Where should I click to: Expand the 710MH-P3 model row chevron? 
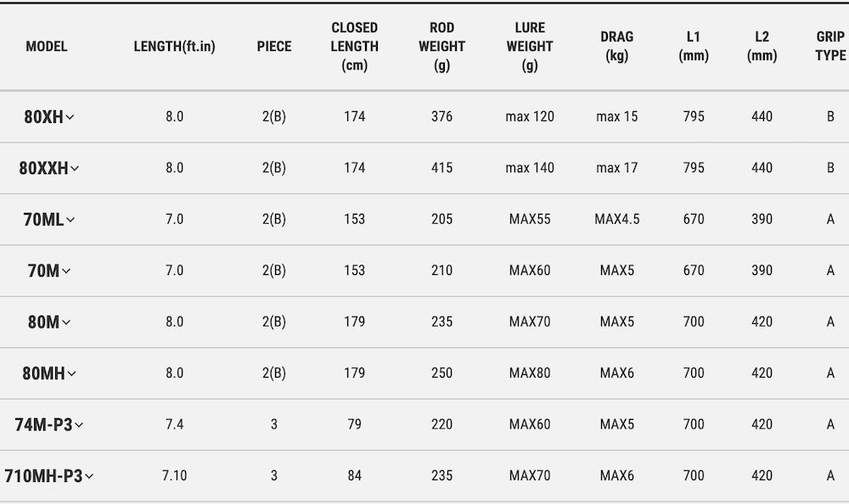88,477
